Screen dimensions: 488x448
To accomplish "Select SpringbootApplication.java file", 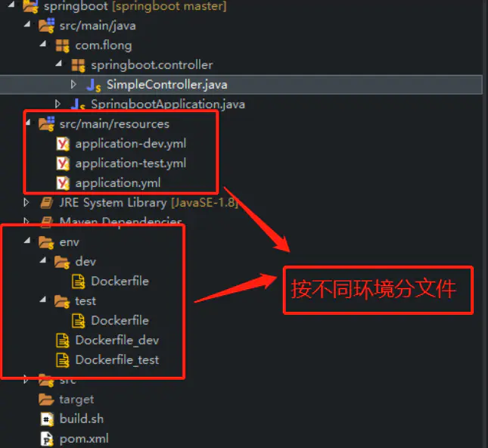I will [168, 104].
